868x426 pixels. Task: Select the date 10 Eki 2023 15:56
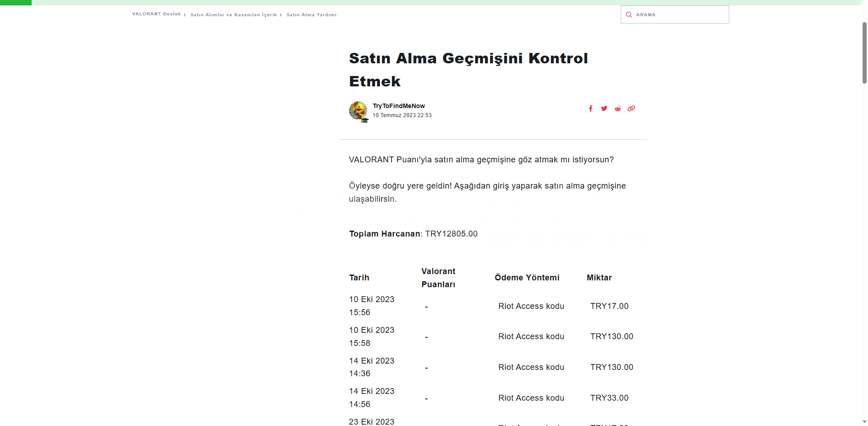click(372, 306)
